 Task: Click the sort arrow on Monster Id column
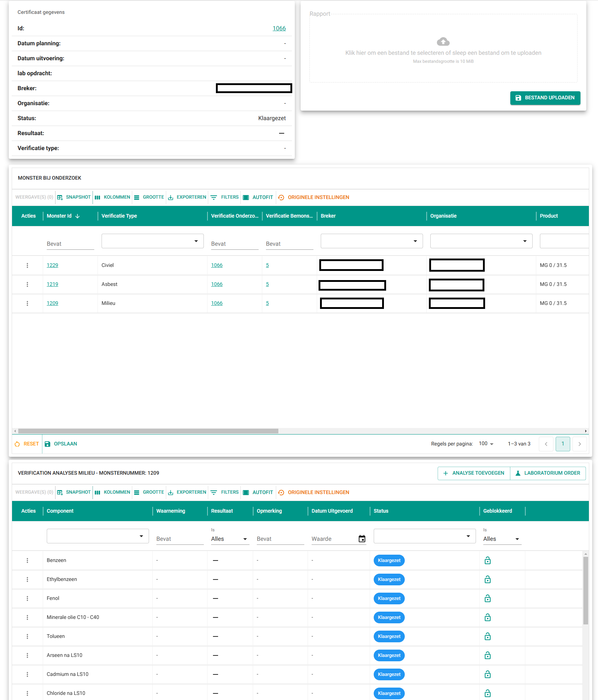(77, 216)
